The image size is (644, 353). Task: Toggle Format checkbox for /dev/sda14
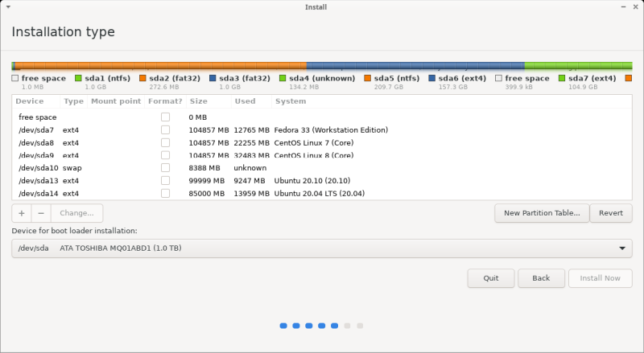(x=166, y=193)
